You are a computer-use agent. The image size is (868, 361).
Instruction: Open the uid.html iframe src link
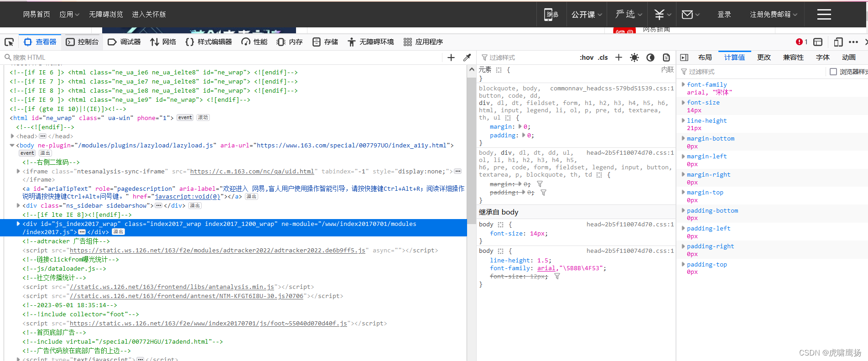click(252, 172)
